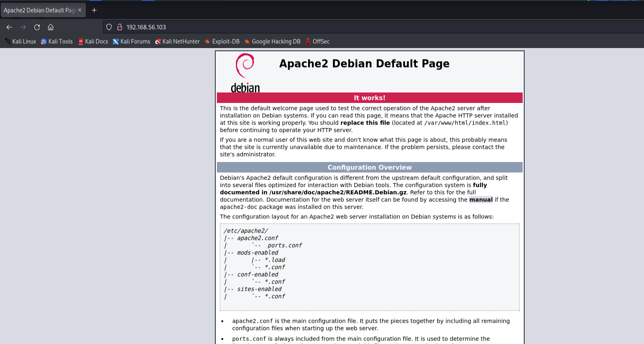Click the browser Back arrow button
This screenshot has height=344, width=644.
coord(9,27)
